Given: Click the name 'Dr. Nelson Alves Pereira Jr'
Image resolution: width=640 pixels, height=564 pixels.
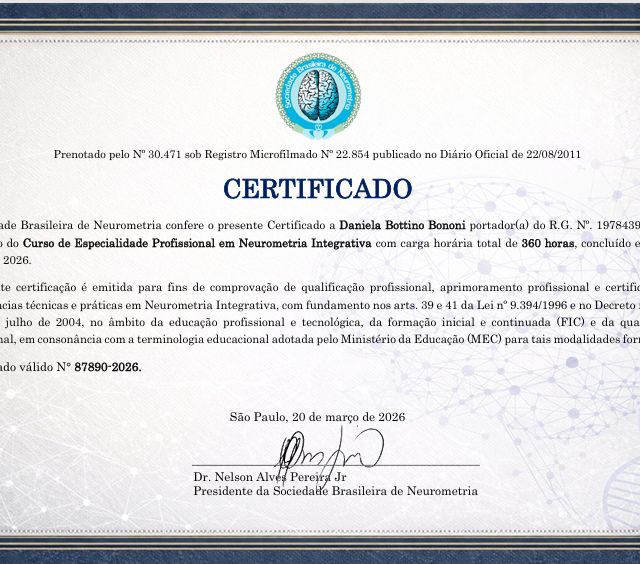Looking at the screenshot, I should pyautogui.click(x=270, y=477).
